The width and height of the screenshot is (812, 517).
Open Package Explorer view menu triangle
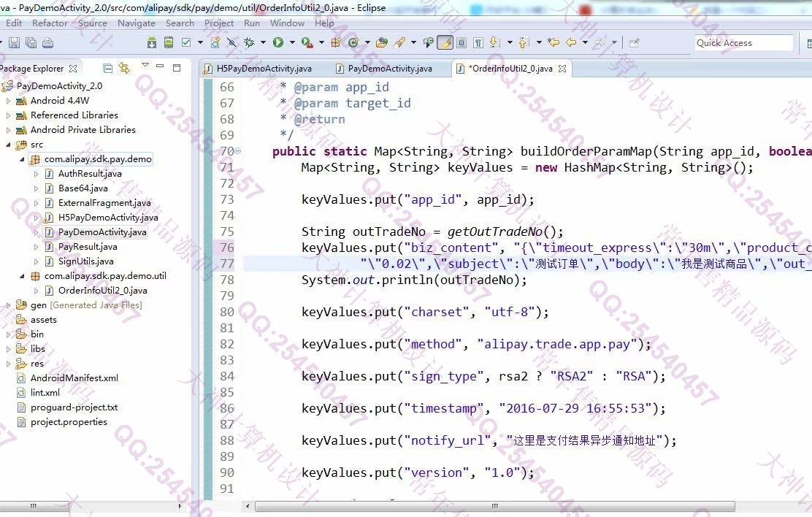click(145, 65)
